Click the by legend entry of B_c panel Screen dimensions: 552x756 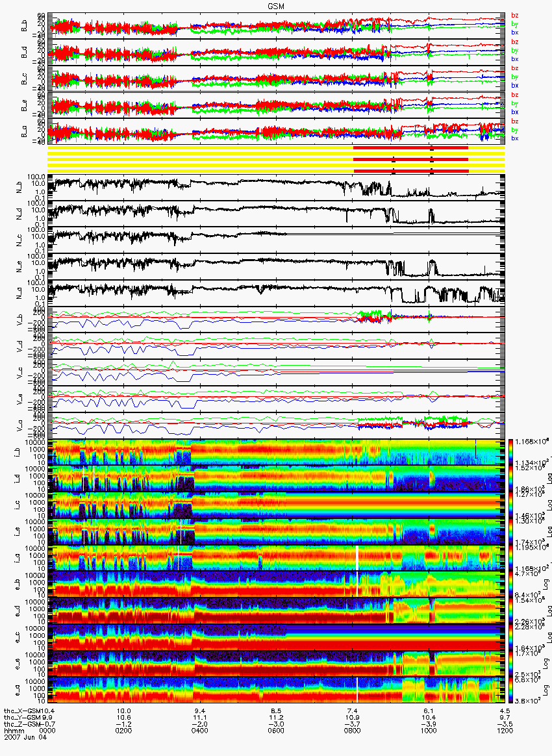(515, 77)
